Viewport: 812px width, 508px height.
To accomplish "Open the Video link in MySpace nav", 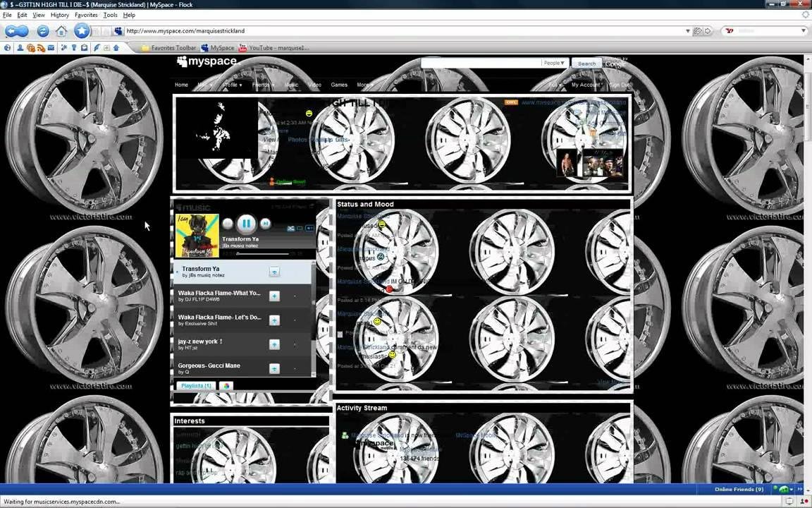I will [x=315, y=85].
